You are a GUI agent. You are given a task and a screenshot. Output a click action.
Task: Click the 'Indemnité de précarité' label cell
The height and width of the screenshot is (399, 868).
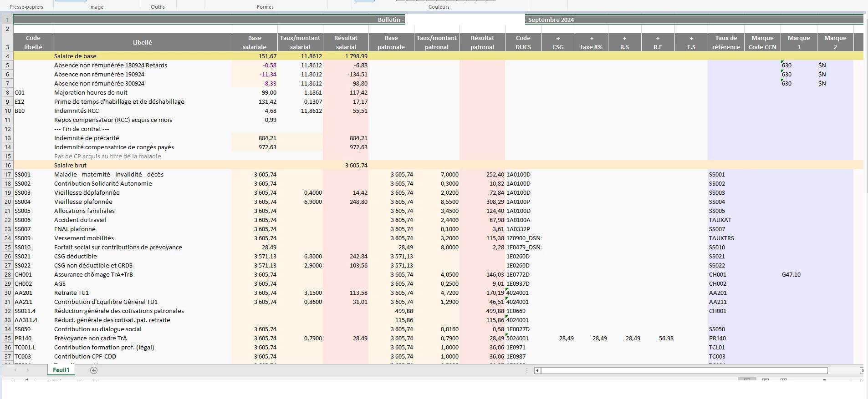87,138
